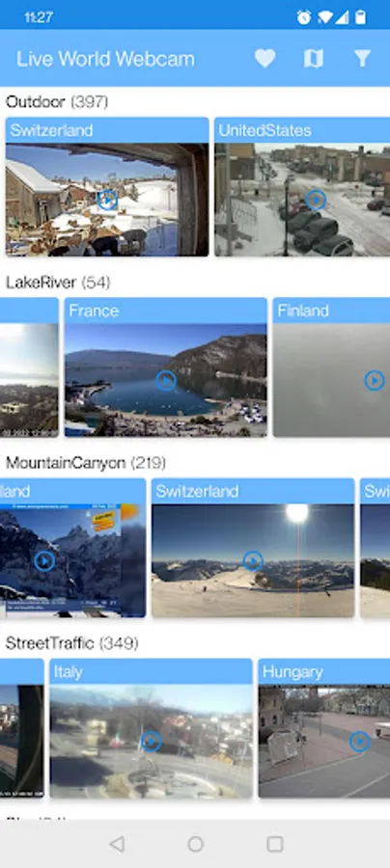390x868 pixels.
Task: Play the Hungary street webcam
Action: click(x=359, y=742)
